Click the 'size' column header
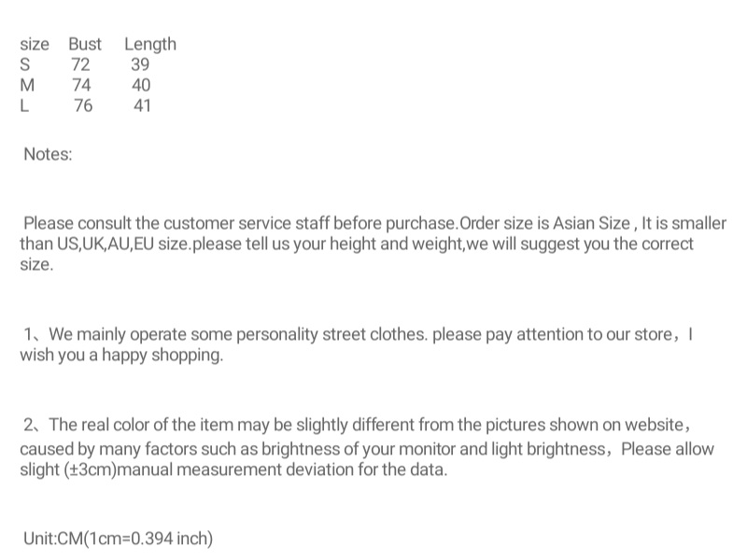The image size is (747, 560). pos(35,44)
